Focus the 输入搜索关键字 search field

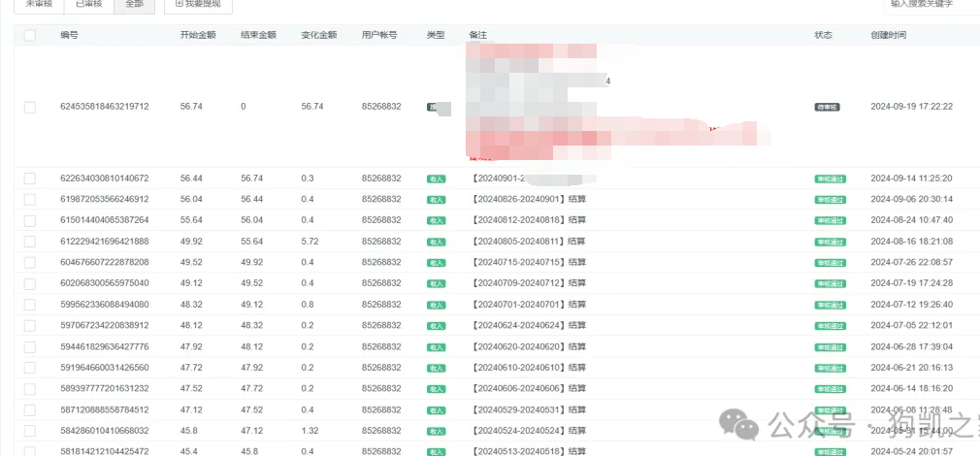(x=931, y=5)
